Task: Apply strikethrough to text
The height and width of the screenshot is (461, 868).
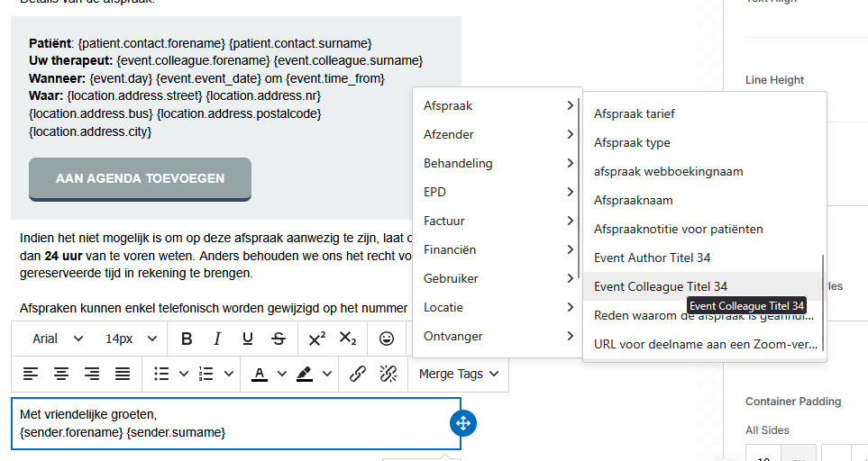Action: [279, 339]
